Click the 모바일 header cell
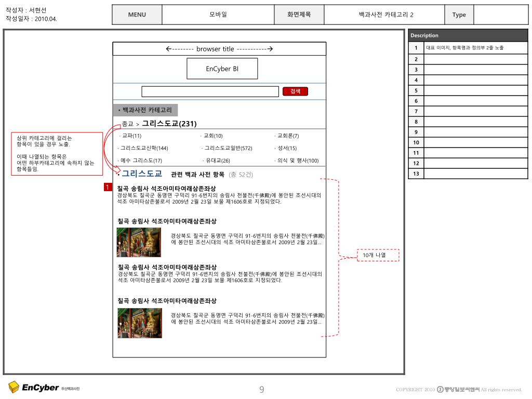Screen dimensions: 532x399 [x=218, y=15]
